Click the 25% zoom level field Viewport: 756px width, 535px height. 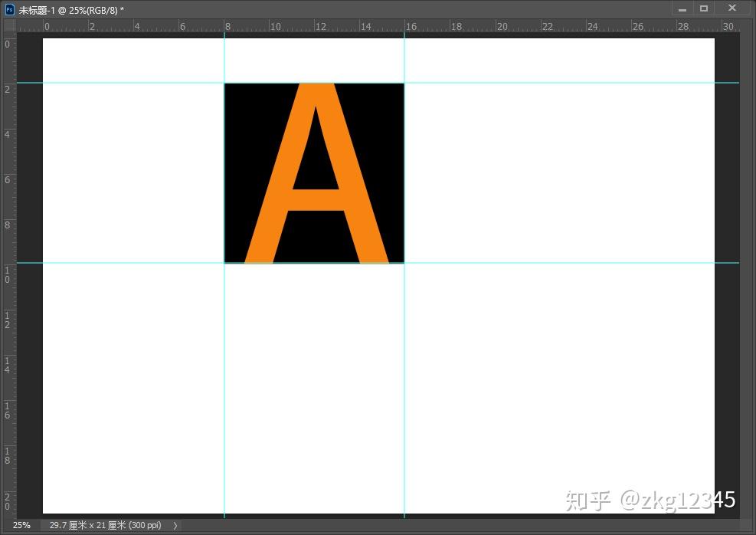point(21,525)
